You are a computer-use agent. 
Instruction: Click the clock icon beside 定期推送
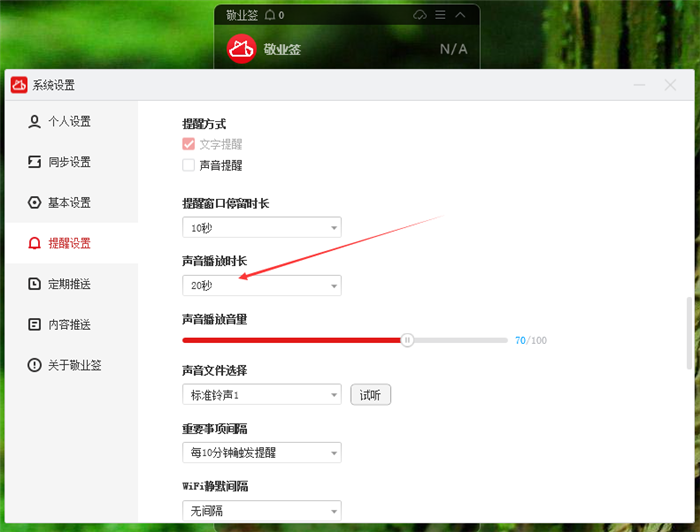coord(34,284)
